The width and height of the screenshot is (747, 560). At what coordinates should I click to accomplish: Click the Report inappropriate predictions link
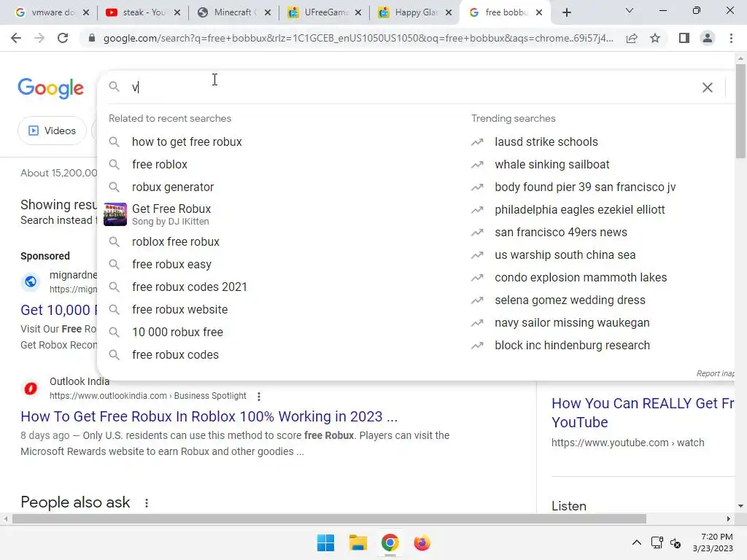715,373
